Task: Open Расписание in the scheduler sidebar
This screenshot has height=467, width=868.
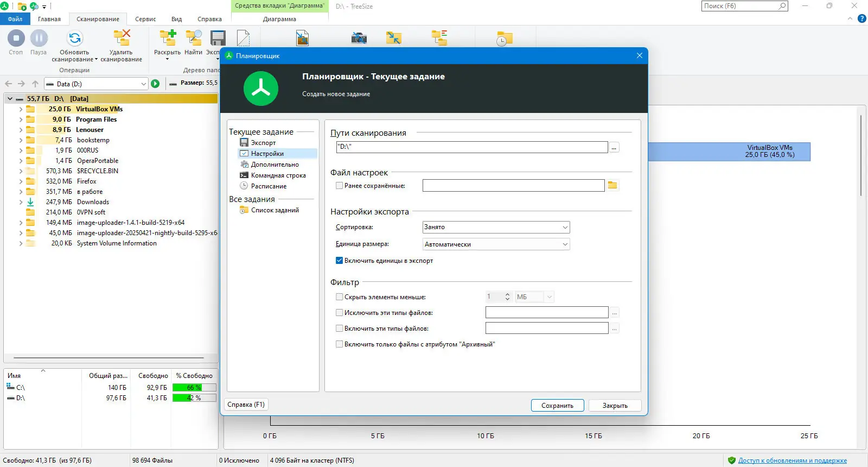Action: [x=269, y=186]
